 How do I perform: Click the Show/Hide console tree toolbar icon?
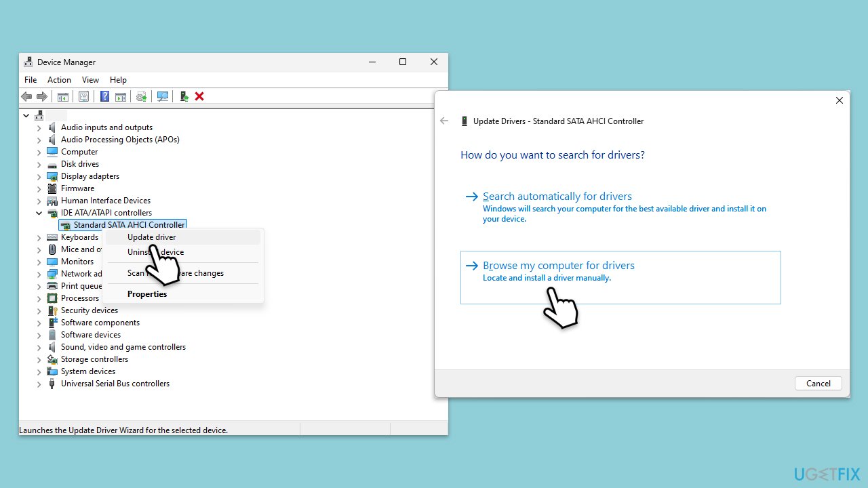pyautogui.click(x=62, y=96)
